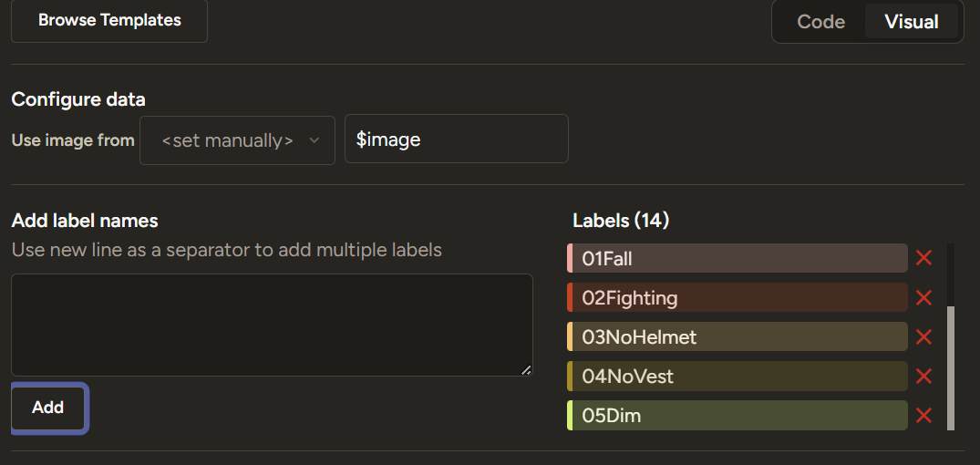The image size is (980, 465).
Task: Select the 05Dim label
Action: pyautogui.click(x=738, y=415)
